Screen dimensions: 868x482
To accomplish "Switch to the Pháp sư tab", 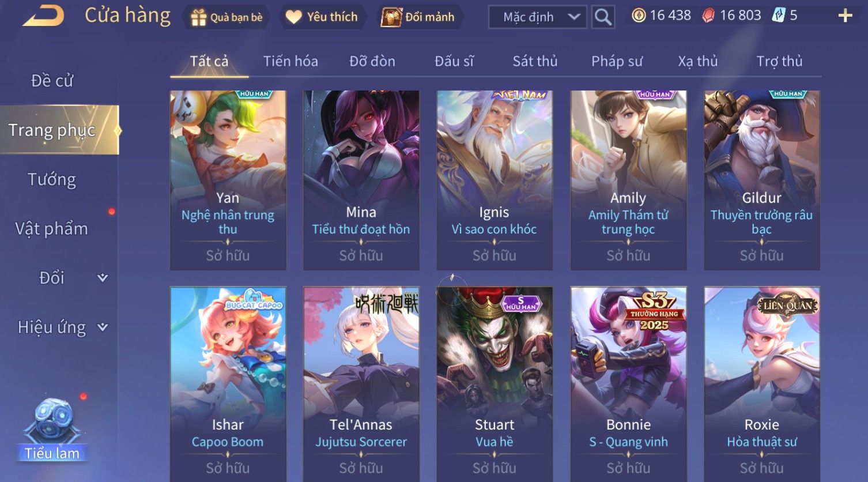I will tap(617, 61).
